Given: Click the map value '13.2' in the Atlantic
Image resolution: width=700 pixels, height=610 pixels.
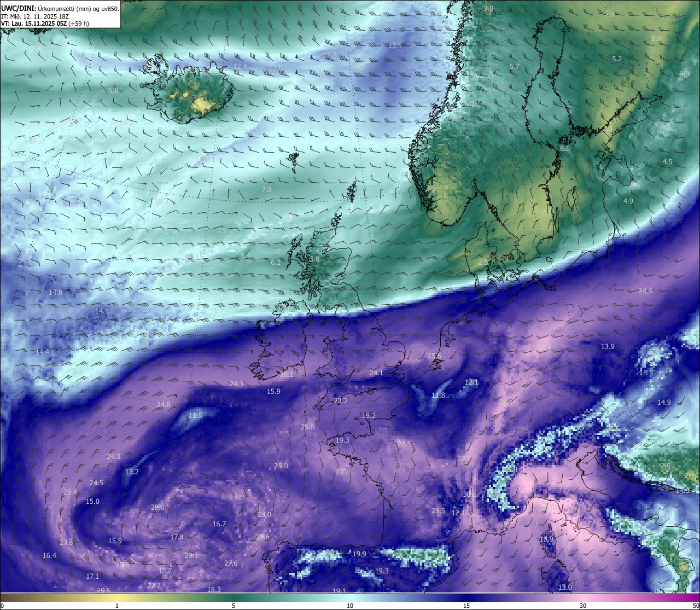Looking at the screenshot, I should [132, 472].
